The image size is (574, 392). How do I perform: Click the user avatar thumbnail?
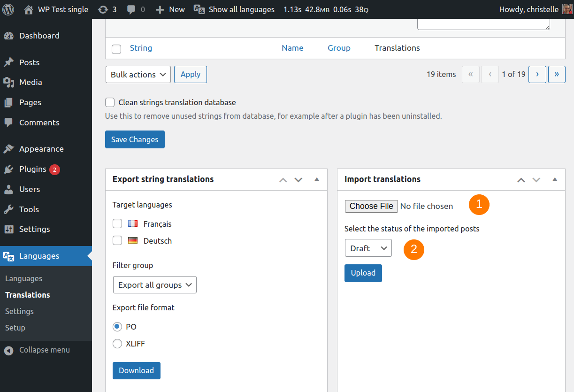567,9
